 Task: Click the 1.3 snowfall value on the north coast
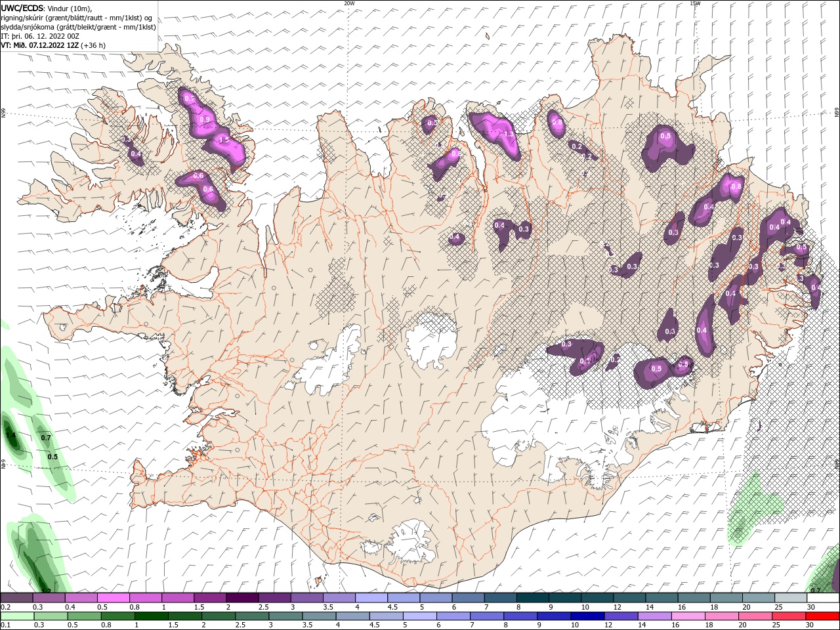508,134
